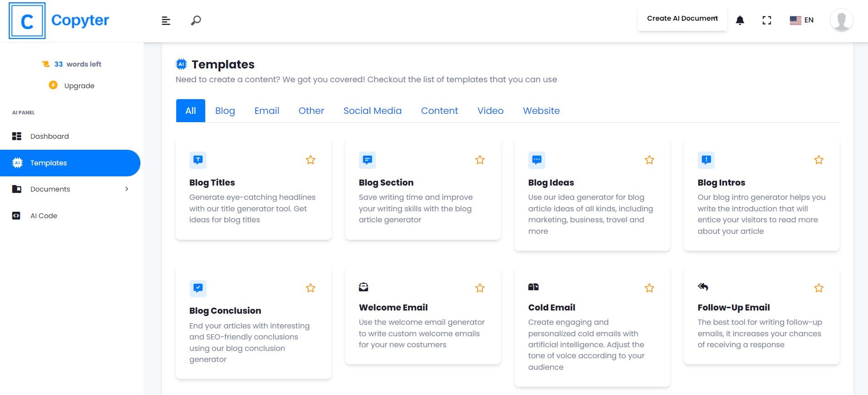
Task: Open the EN language selector
Action: pos(802,20)
